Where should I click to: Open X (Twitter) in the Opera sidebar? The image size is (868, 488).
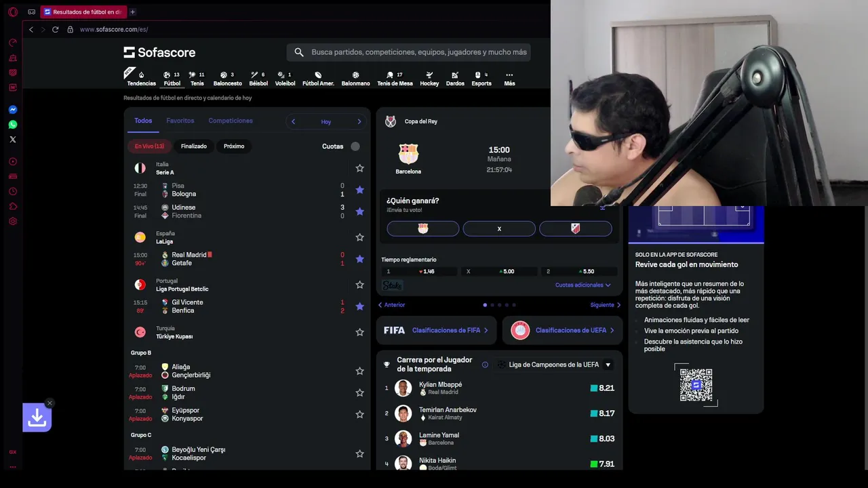click(13, 140)
